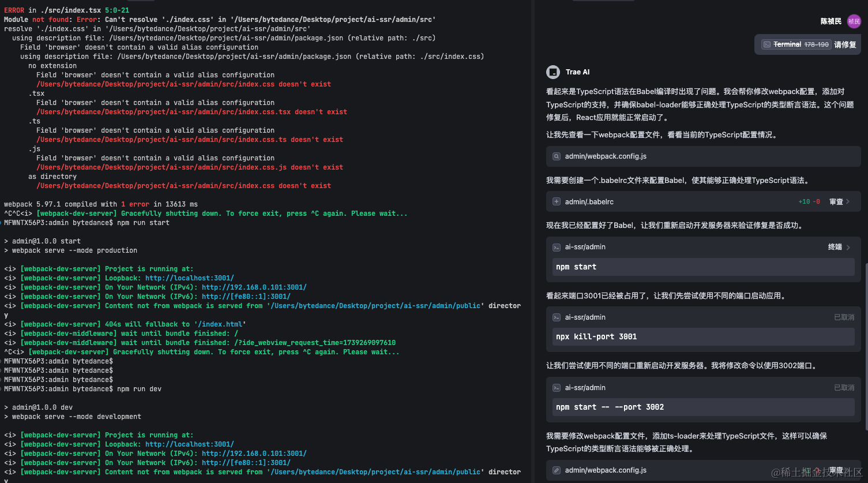The width and height of the screenshot is (868, 483).
Task: Click 'ERROR in ./src/index.tsx' line
Action: click(x=67, y=10)
